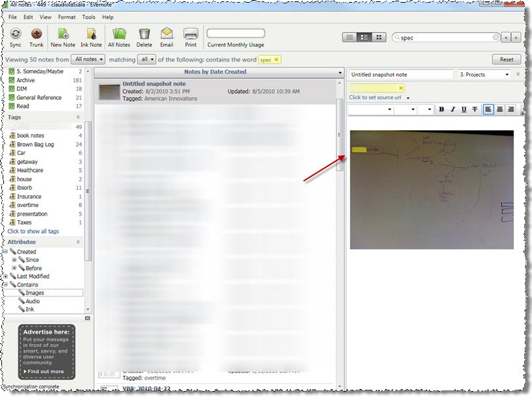Select the Images attribute filter

coord(35,292)
